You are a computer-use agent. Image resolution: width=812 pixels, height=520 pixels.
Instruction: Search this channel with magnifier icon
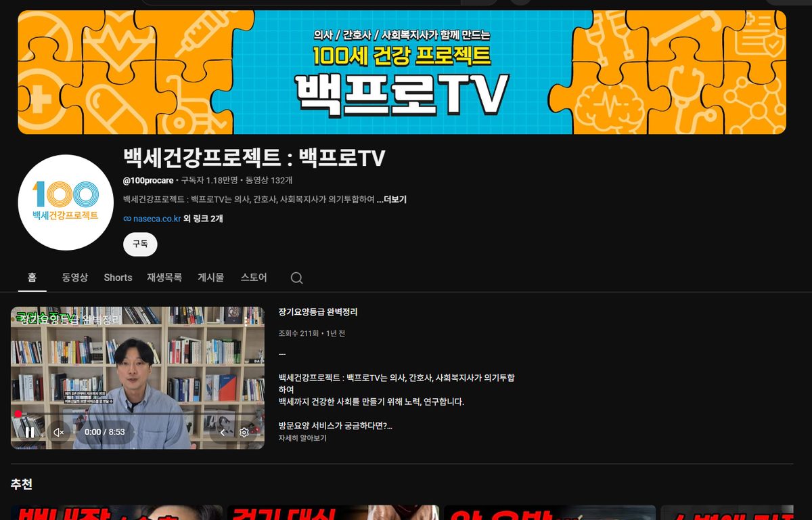point(296,278)
